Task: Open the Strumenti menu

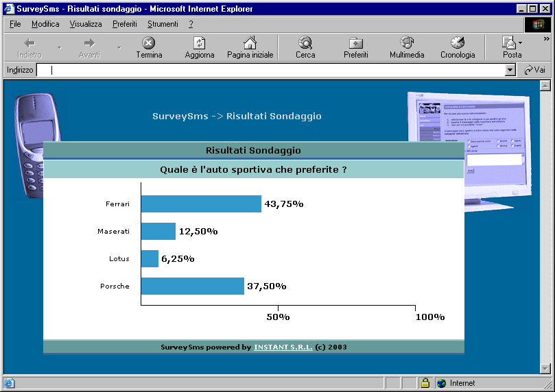Action: pos(163,24)
